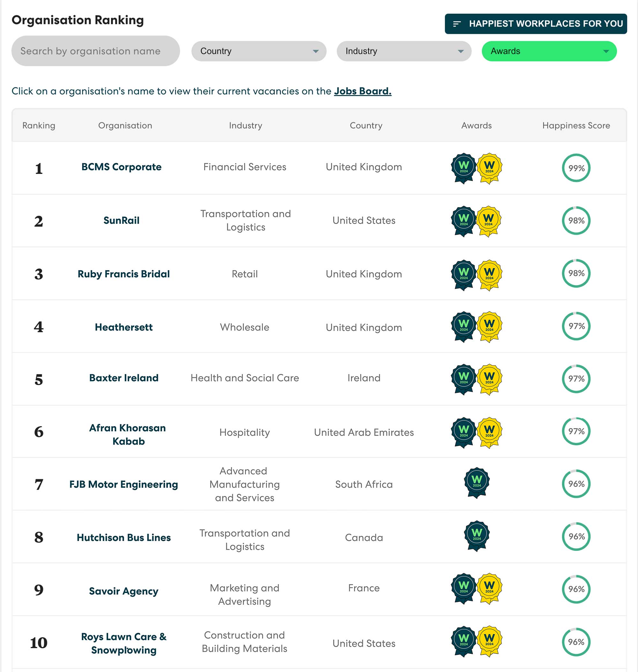
Task: View Heathersett's current vacancies
Action: (x=124, y=327)
